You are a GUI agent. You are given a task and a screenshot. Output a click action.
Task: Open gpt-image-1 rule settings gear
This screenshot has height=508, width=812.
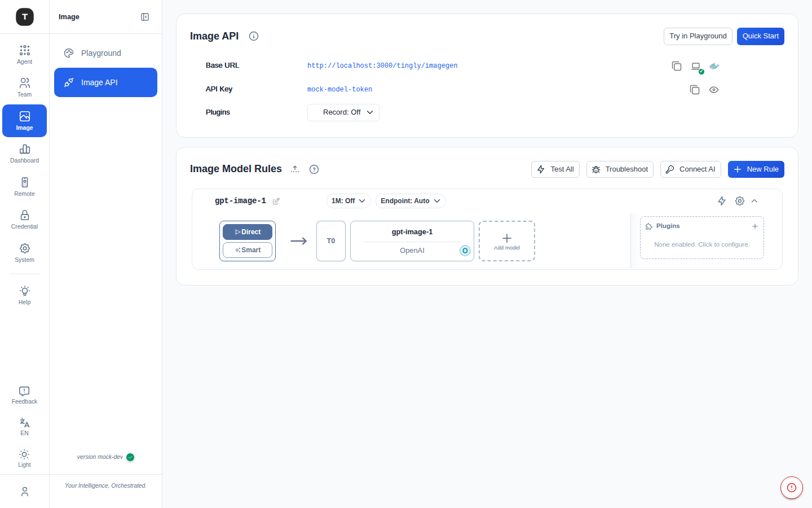(x=740, y=201)
